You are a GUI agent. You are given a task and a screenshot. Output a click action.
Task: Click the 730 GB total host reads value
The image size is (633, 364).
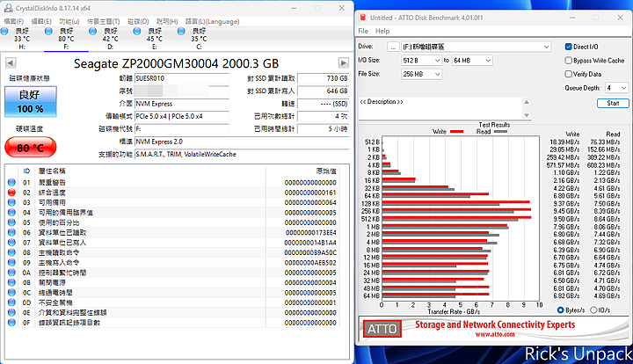tap(323, 78)
